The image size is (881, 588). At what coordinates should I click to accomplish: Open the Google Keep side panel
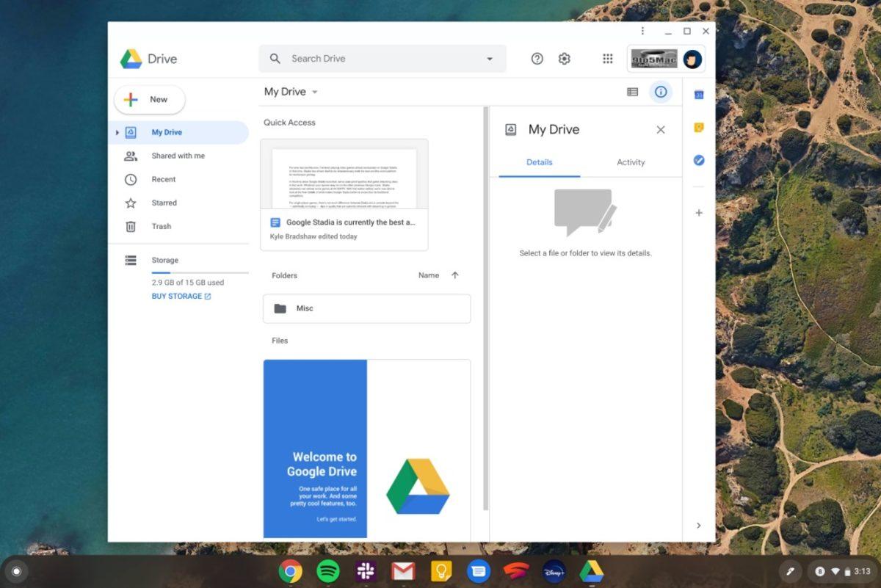[x=698, y=126]
